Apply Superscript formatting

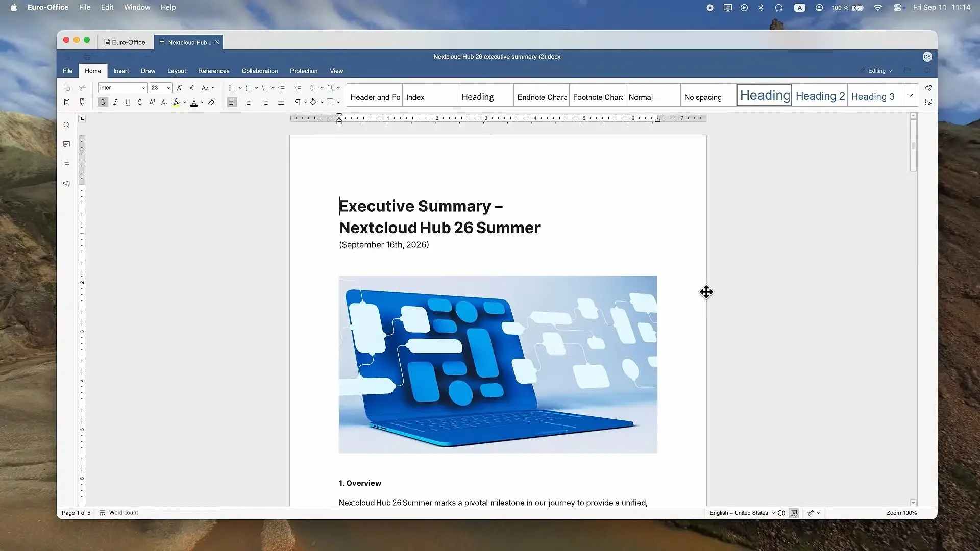coord(152,102)
